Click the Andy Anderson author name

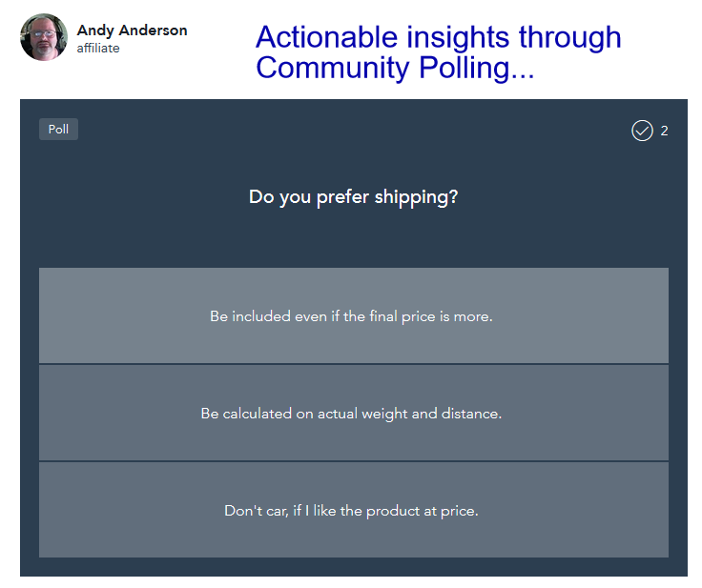tap(132, 30)
